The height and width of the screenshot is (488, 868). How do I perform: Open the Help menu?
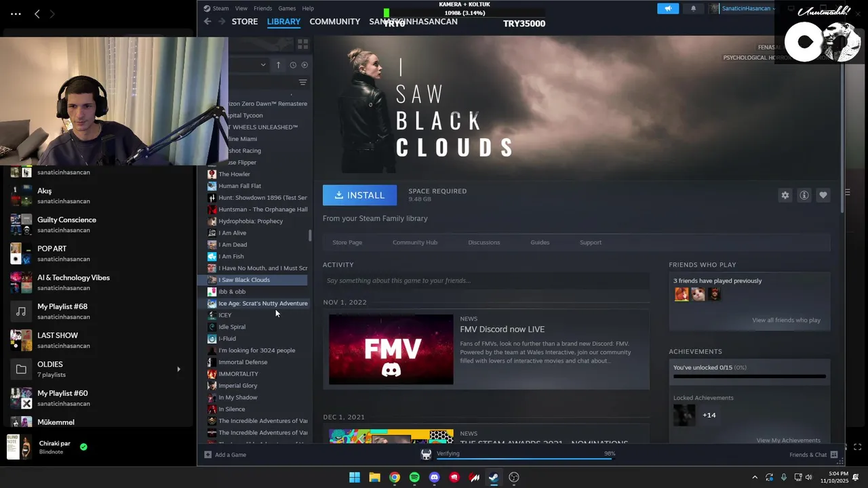[x=308, y=8]
